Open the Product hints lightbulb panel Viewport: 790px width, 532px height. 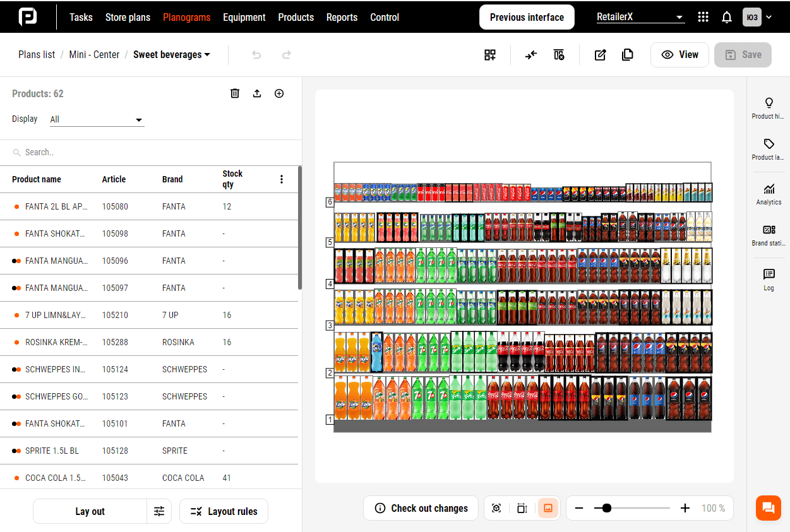coord(769,108)
